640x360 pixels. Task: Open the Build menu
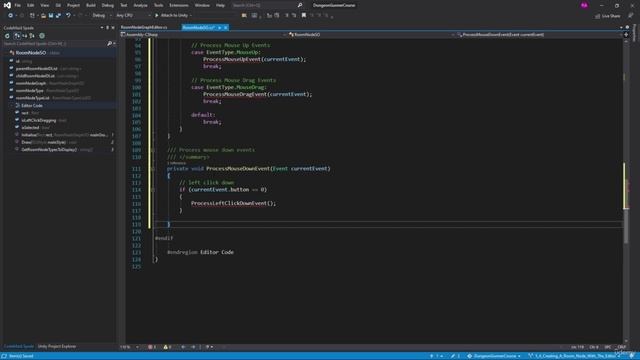[x=91, y=5]
